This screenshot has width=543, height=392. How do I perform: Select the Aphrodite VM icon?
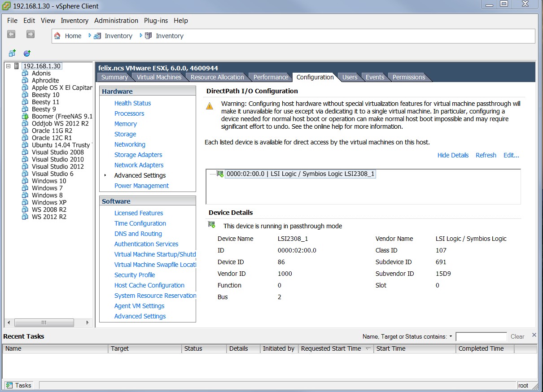tap(25, 80)
